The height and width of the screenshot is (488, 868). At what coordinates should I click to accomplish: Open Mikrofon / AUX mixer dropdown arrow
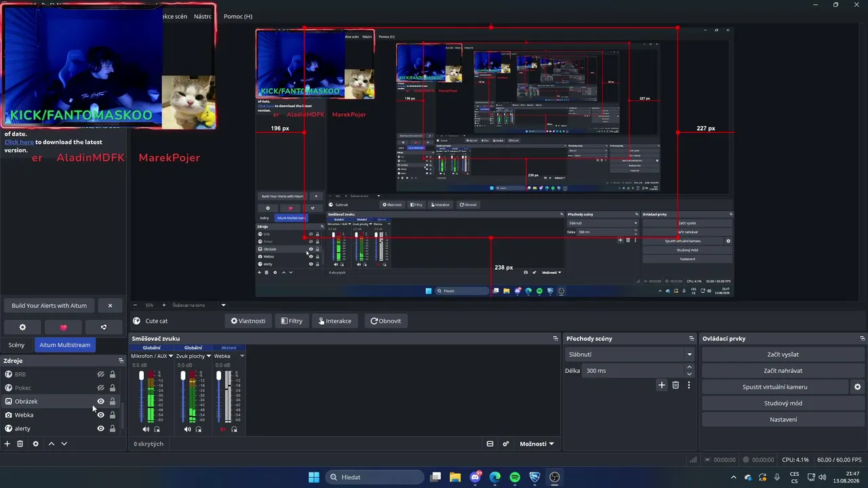tap(170, 356)
